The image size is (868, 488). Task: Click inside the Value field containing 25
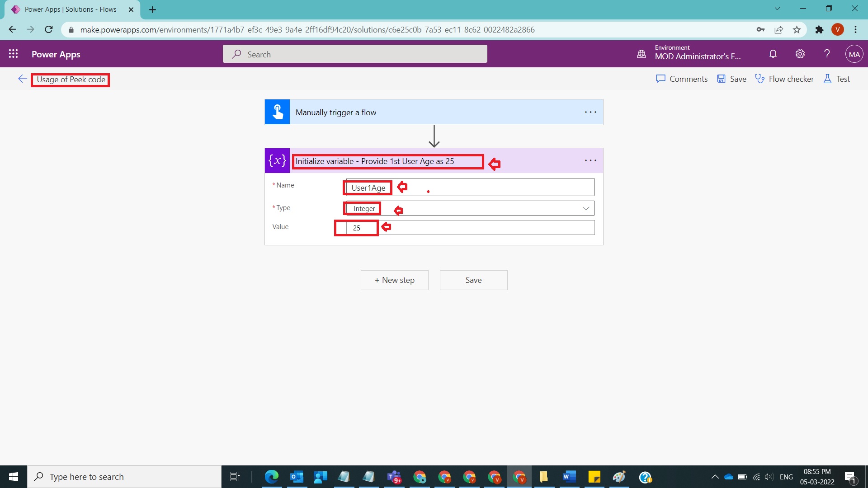point(356,228)
